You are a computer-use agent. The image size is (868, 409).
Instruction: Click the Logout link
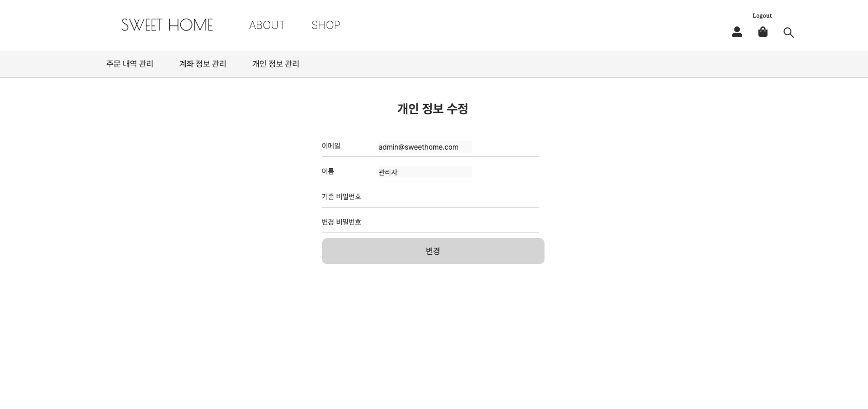click(762, 16)
